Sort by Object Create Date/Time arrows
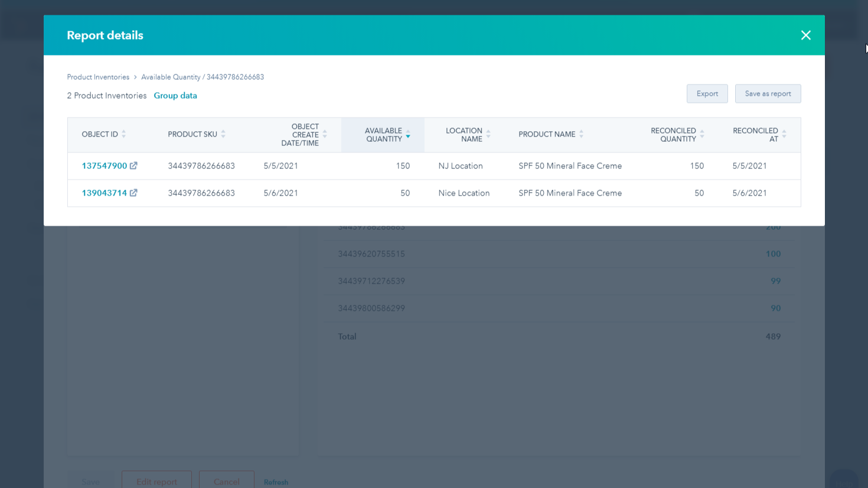 (x=325, y=135)
